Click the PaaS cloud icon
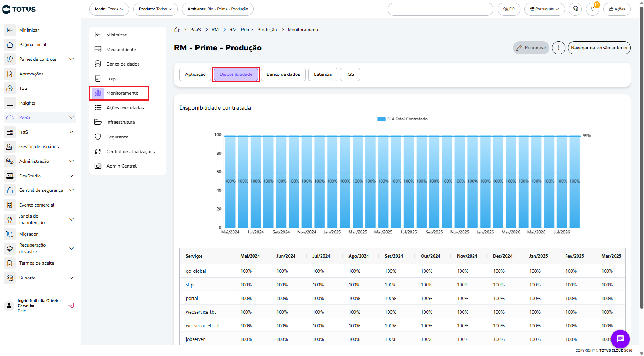 pos(10,117)
